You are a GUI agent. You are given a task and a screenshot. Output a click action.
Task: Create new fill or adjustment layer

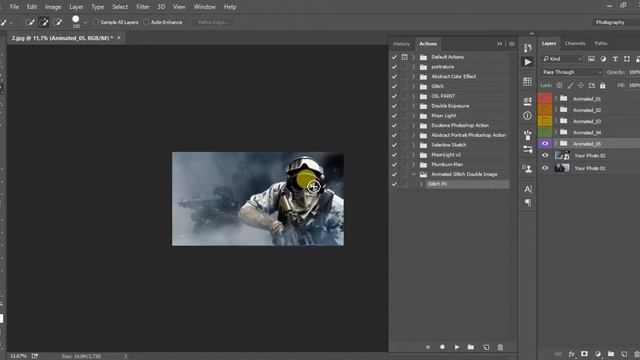pos(598,354)
